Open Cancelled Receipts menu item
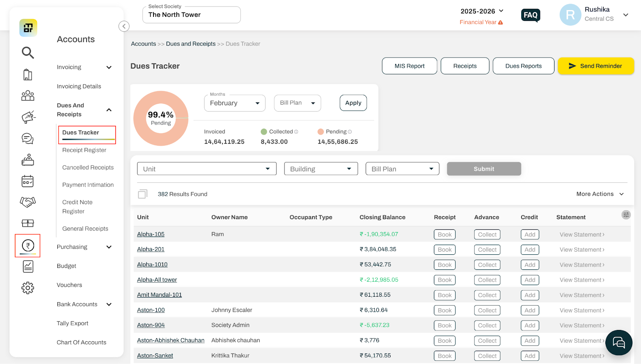This screenshot has width=641, height=364. pos(88,167)
